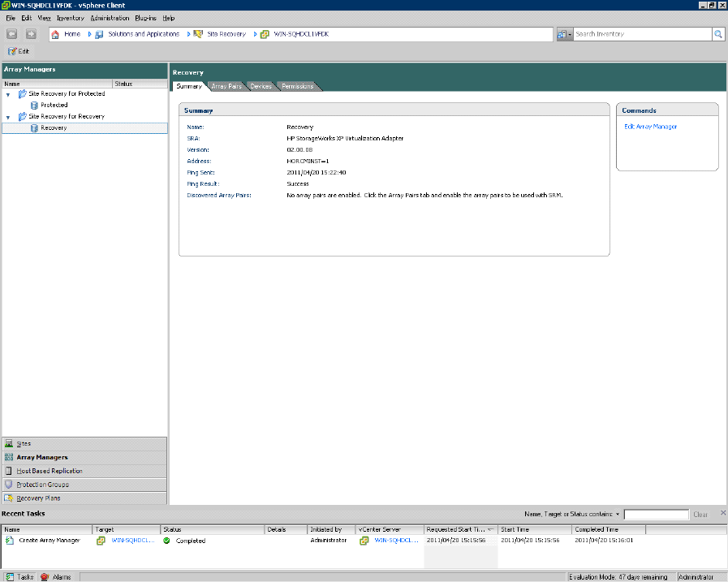Switch to the Array Pairs tab
The height and width of the screenshot is (582, 728).
tap(226, 86)
